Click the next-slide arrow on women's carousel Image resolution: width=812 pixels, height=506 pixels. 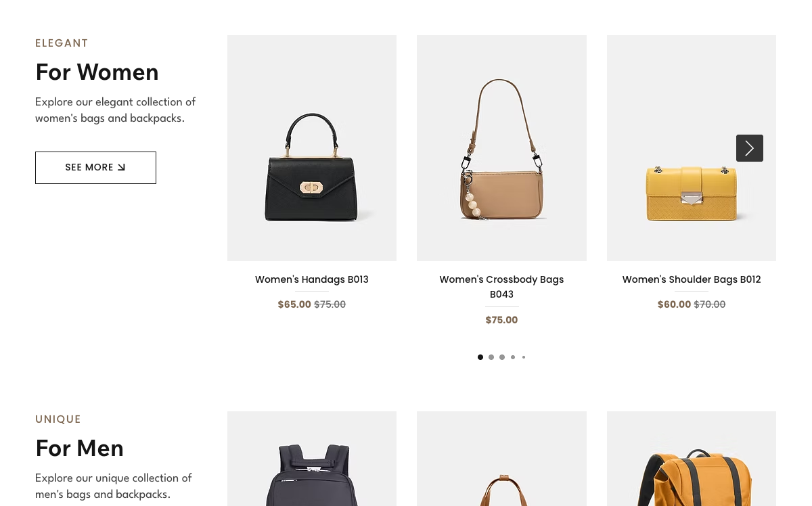pos(750,148)
